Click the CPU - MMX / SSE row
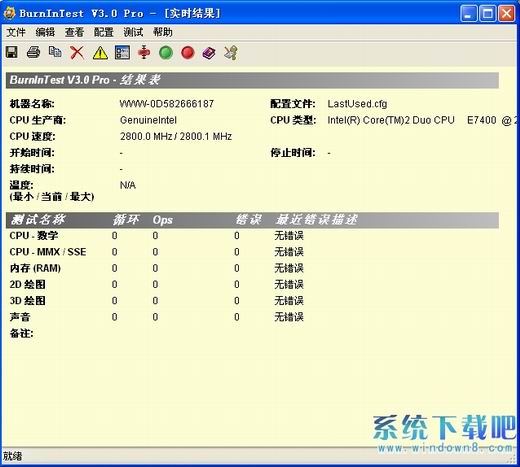The image size is (520, 467). (252, 252)
